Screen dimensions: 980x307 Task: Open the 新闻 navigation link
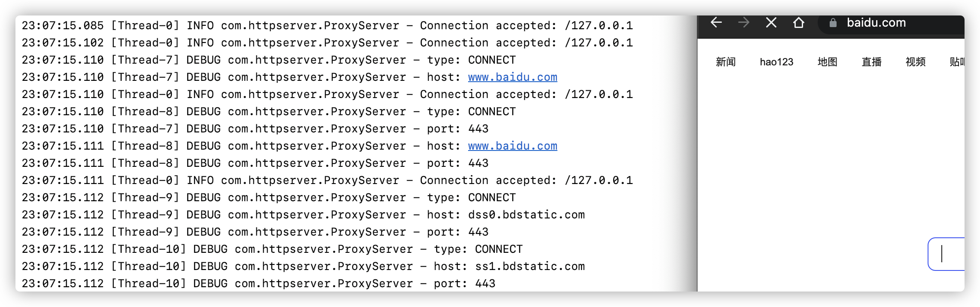tap(726, 62)
